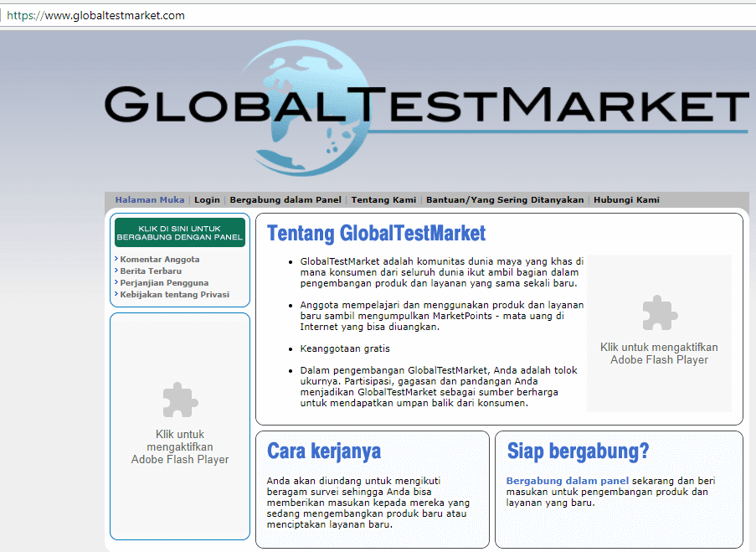Open the Berita Terbaru link

[x=151, y=271]
